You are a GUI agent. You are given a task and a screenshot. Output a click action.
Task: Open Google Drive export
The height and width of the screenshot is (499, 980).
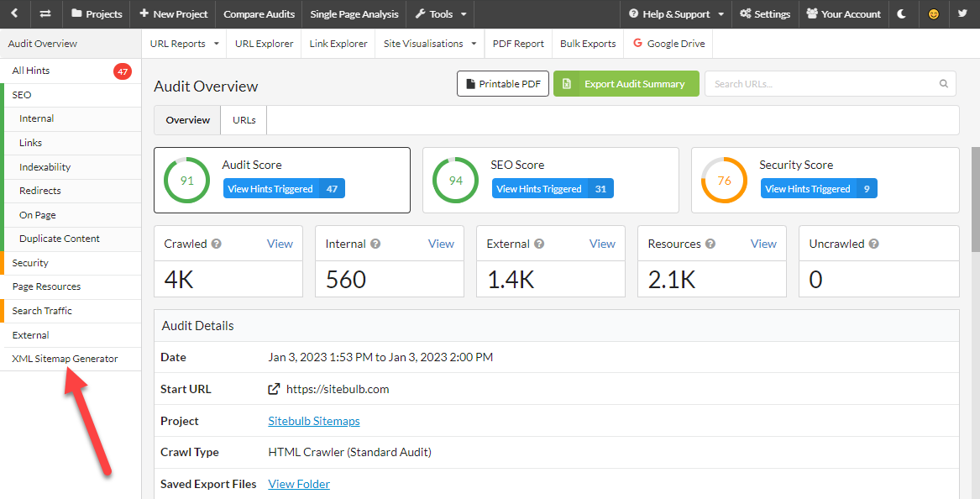(x=668, y=44)
